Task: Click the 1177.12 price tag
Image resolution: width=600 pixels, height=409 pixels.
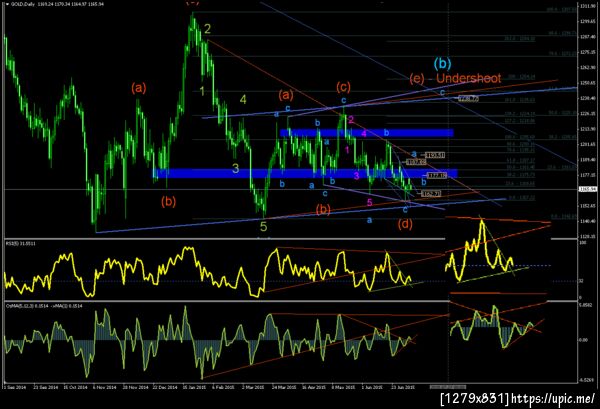Action: click(x=437, y=176)
